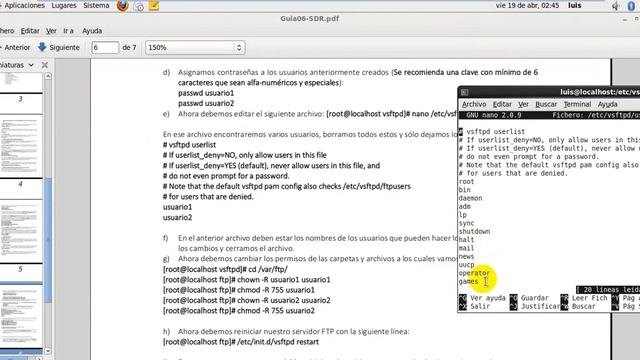The image size is (640, 360).
Task: Click the user name luis in panel
Action: click(x=575, y=6)
